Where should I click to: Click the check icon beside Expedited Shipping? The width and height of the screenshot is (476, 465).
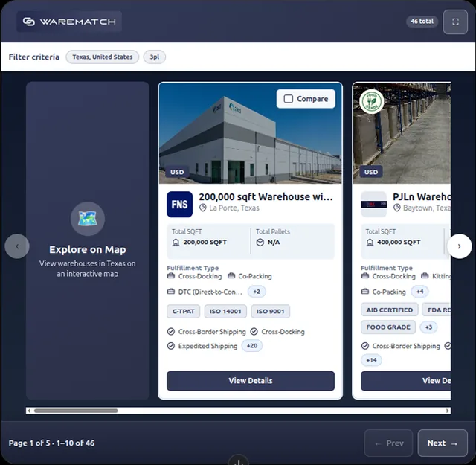pyautogui.click(x=171, y=346)
